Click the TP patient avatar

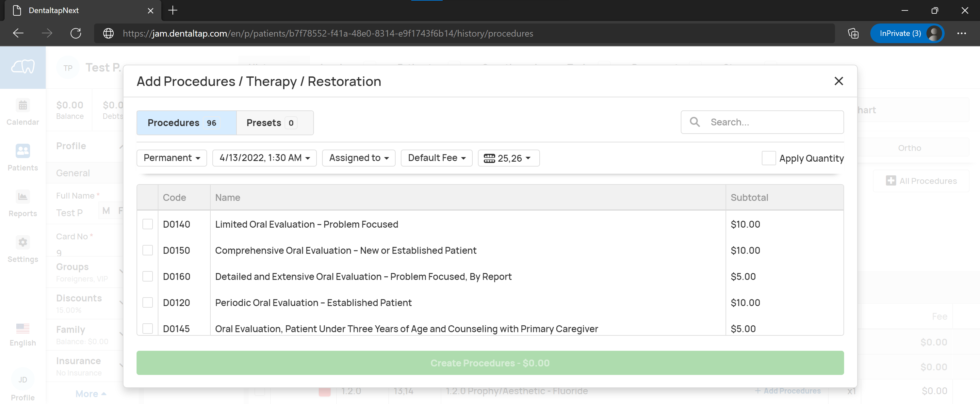click(x=68, y=68)
